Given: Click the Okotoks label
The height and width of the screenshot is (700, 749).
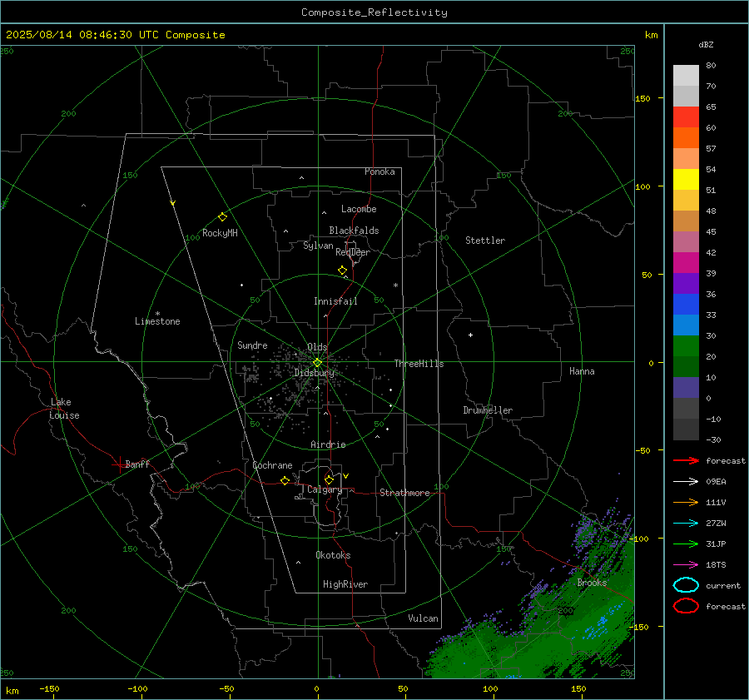Looking at the screenshot, I should (x=333, y=555).
